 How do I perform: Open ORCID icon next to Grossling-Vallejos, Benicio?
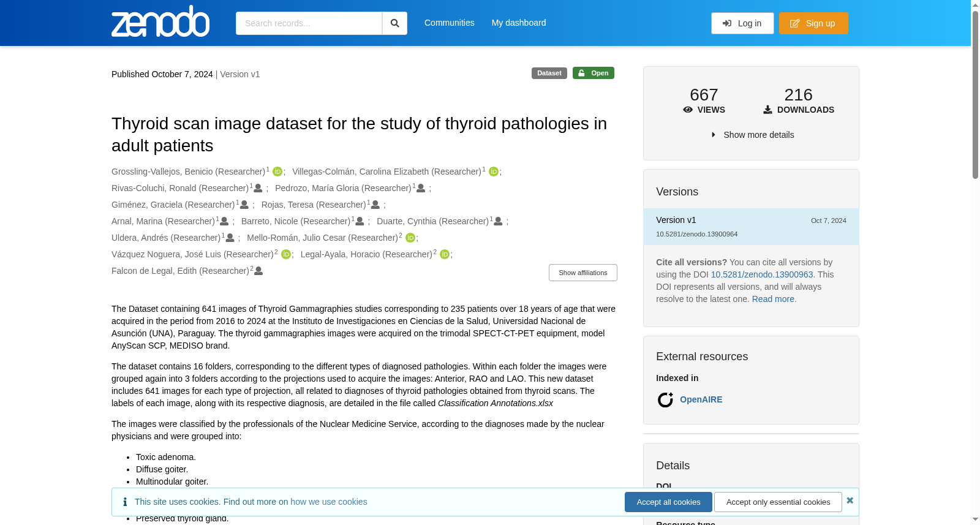click(277, 172)
